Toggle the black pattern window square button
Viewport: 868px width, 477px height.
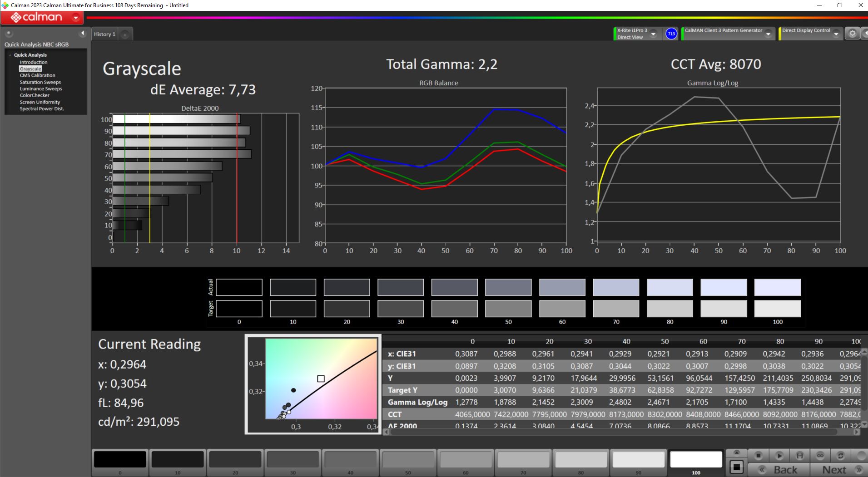pos(737,467)
